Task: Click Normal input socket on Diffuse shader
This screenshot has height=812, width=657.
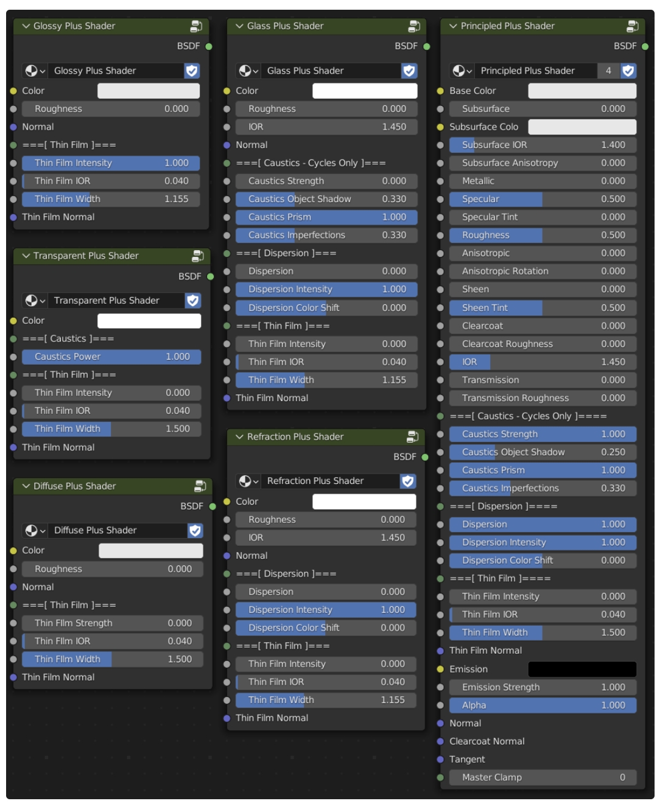Action: pos(13,587)
